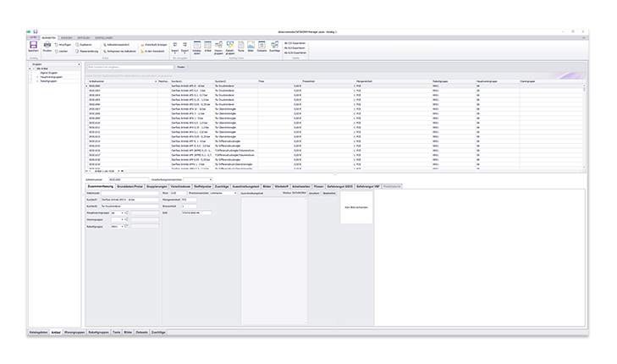The image size is (617, 364).
Task: Switch to the Einstellungen ribbon tab
Action: [x=103, y=38]
